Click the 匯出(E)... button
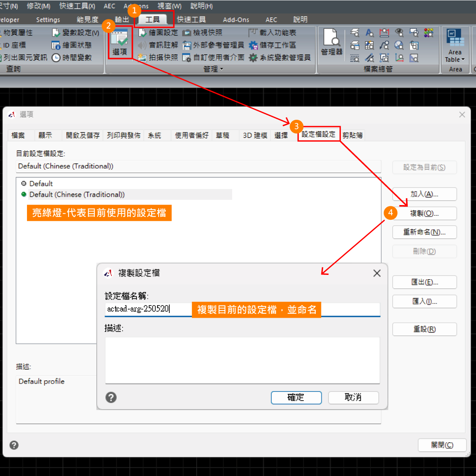Screen dimensions: 476x476 [424, 282]
